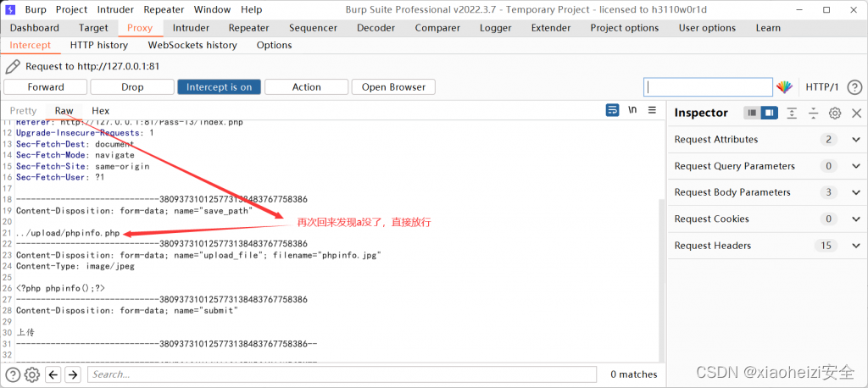Open the Burp menu
The width and height of the screenshot is (868, 388).
point(36,9)
